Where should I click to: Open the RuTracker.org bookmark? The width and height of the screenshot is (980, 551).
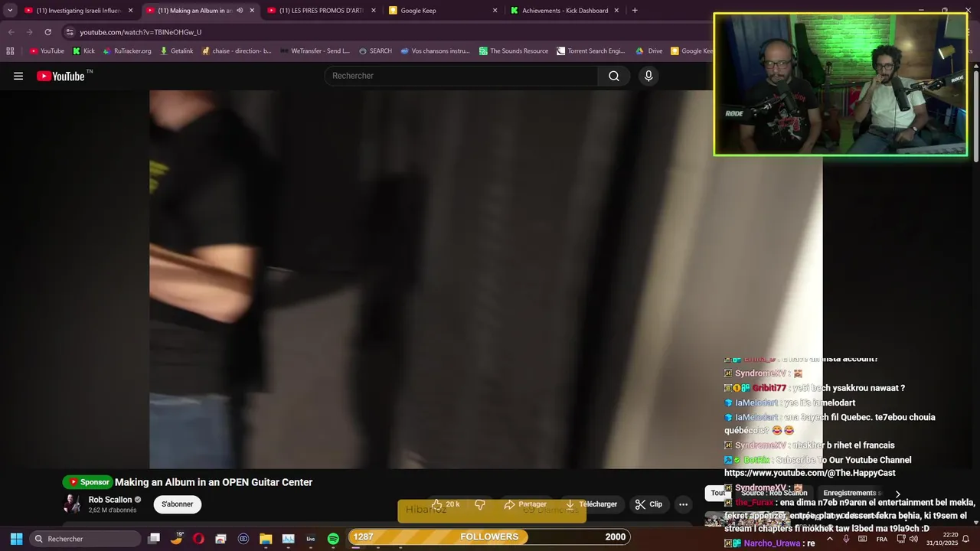pos(127,51)
